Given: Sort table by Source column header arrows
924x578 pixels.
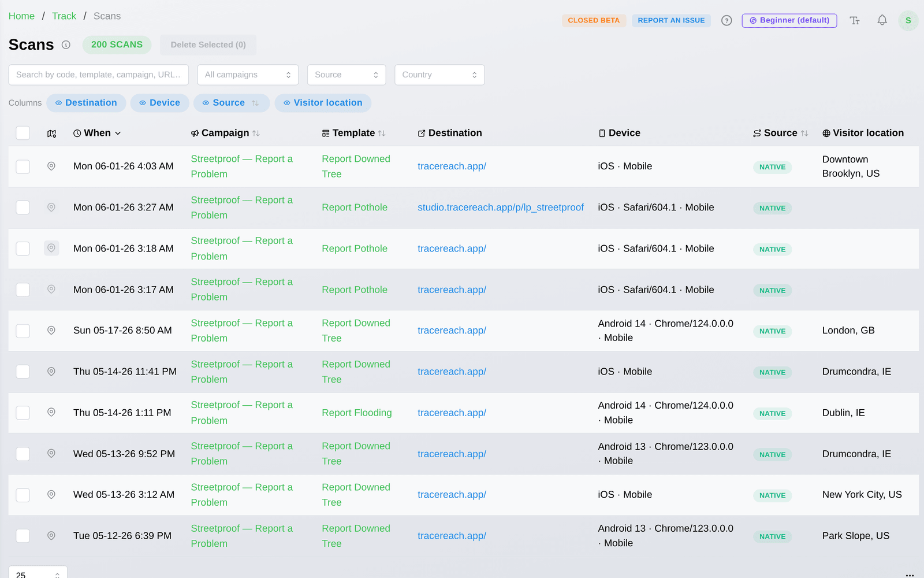Looking at the screenshot, I should click(x=804, y=134).
